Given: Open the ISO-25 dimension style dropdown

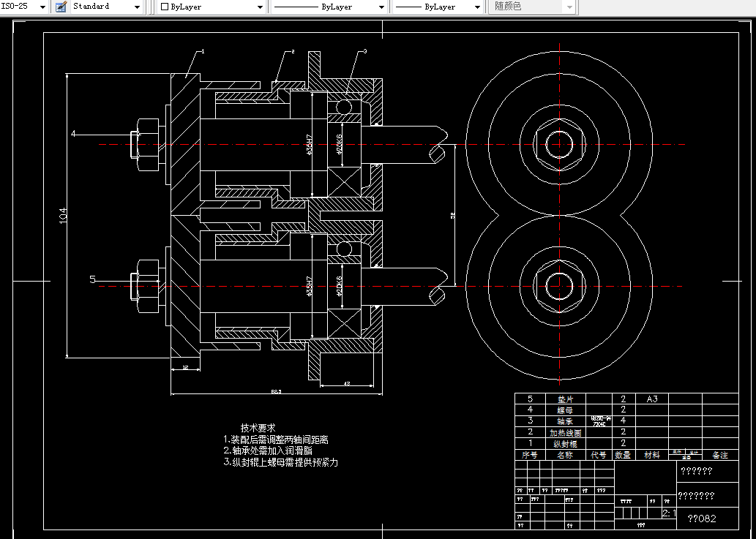Looking at the screenshot, I should coord(42,7).
